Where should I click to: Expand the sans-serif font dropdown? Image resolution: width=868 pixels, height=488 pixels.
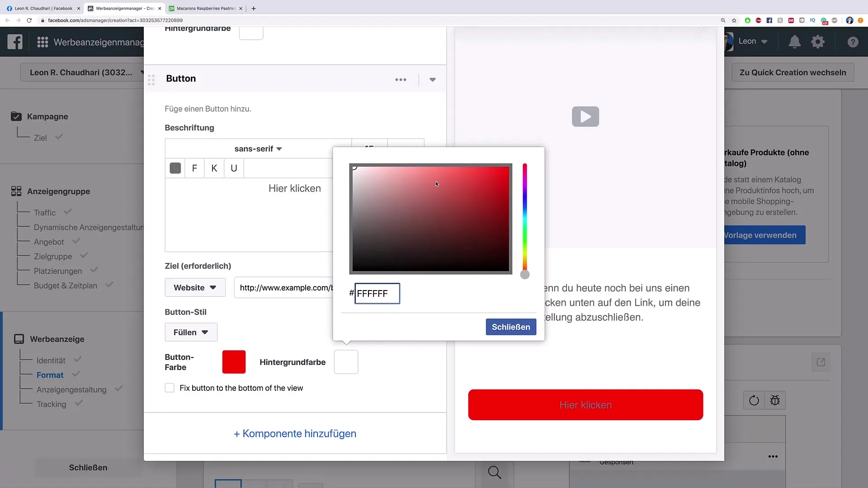[258, 148]
